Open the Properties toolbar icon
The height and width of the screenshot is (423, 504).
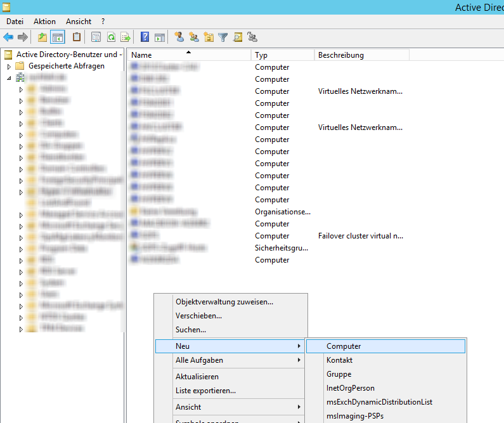pyautogui.click(x=96, y=37)
